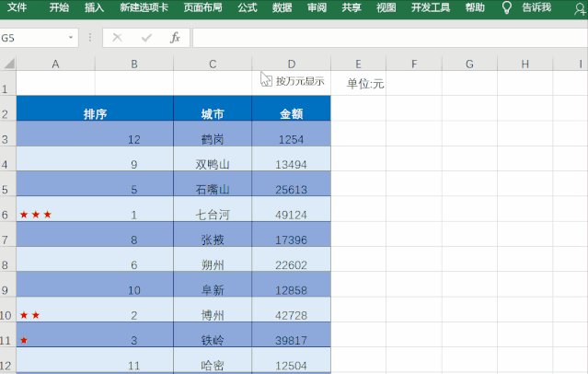
Task: Click the amount cell 22602
Action: click(x=292, y=259)
